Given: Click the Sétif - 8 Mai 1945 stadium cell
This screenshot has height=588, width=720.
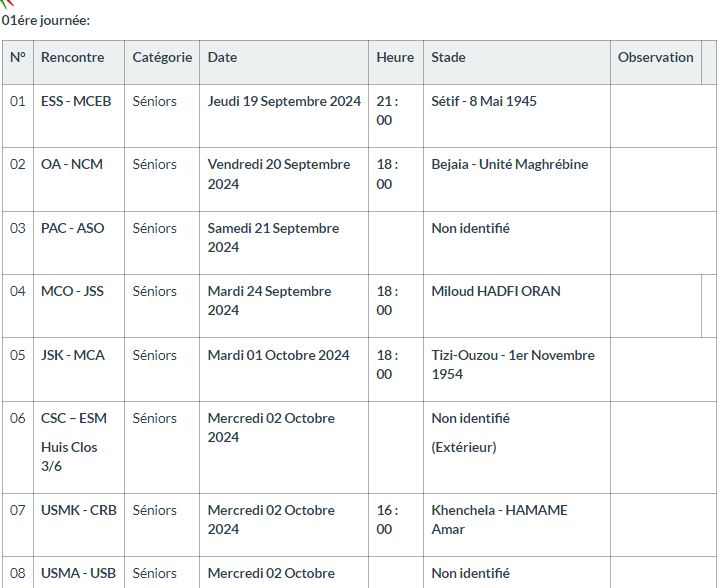Looking at the screenshot, I should click(517, 116).
